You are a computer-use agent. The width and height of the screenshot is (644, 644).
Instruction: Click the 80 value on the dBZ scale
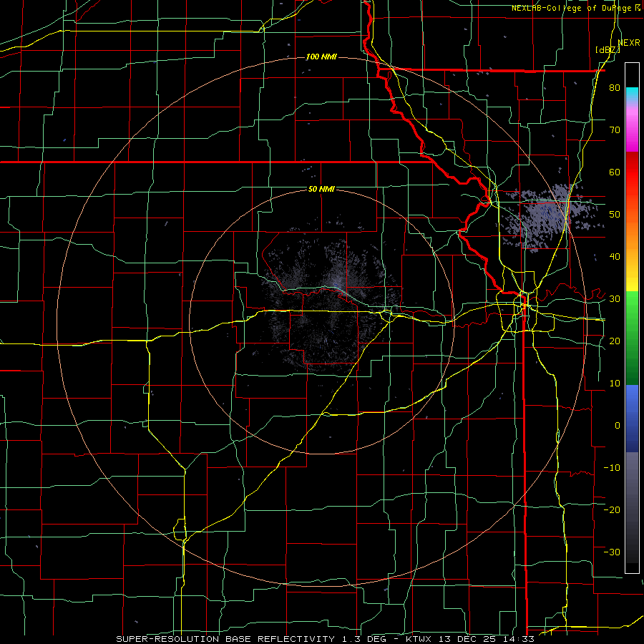pyautogui.click(x=615, y=87)
